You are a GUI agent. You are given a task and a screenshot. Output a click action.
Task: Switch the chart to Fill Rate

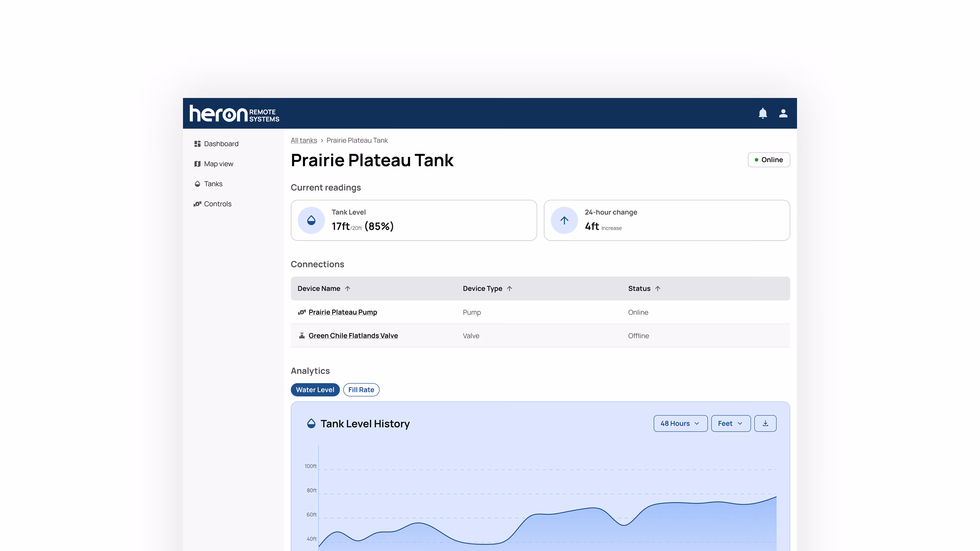361,390
